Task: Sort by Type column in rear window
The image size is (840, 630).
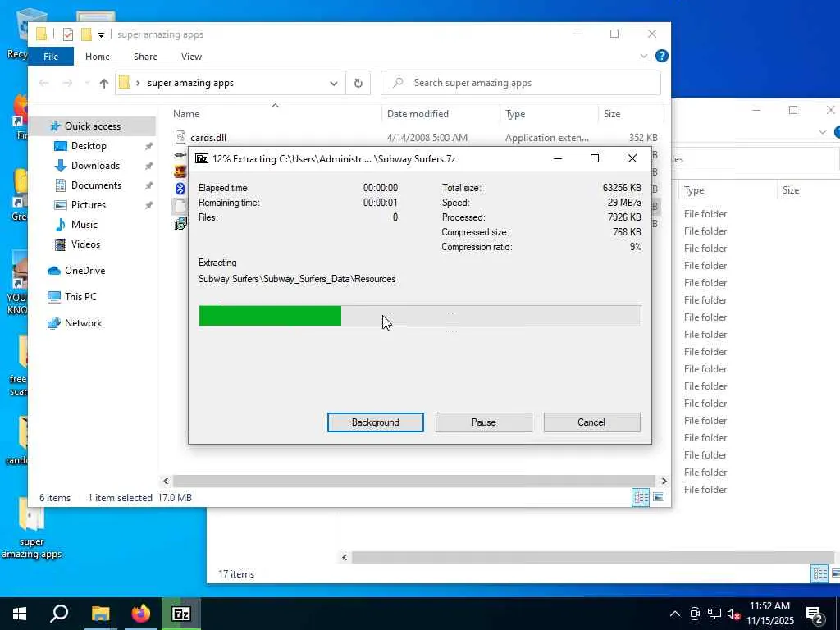Action: pyautogui.click(x=694, y=190)
